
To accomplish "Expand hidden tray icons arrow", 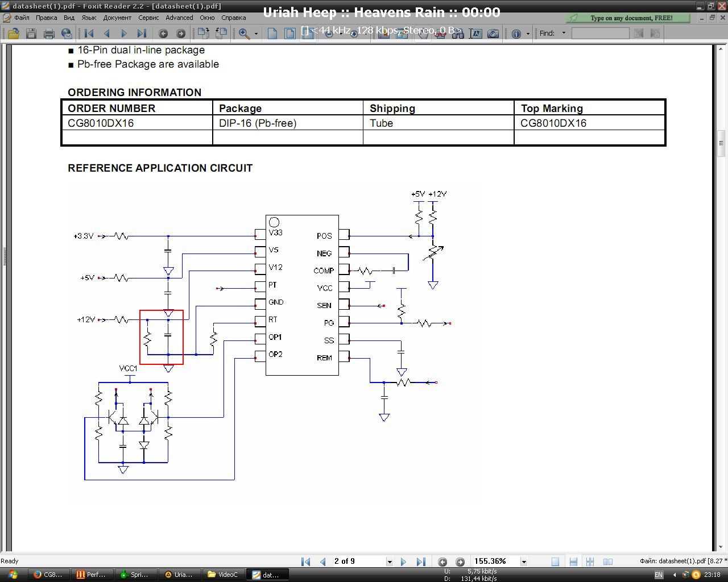I will 675,575.
